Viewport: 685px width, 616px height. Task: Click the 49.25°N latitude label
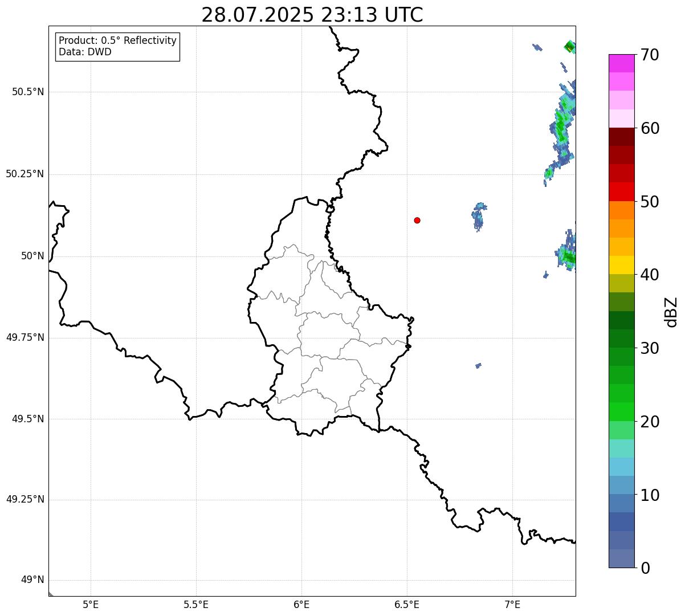coord(25,499)
